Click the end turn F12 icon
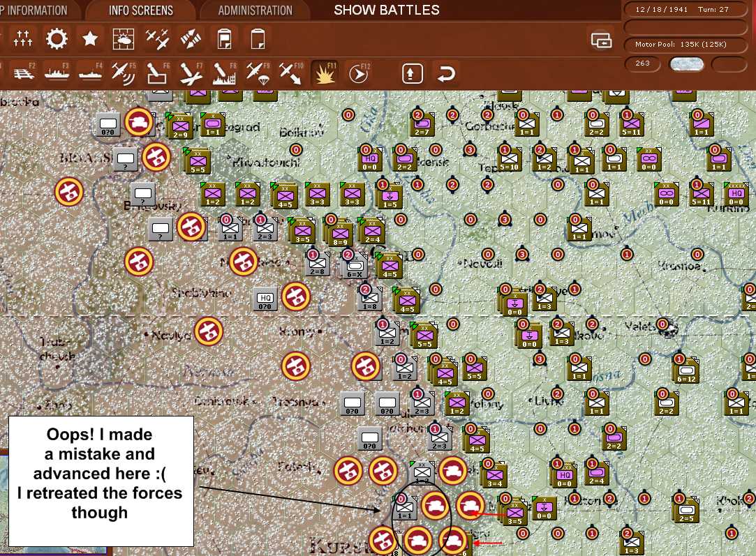 pos(359,73)
